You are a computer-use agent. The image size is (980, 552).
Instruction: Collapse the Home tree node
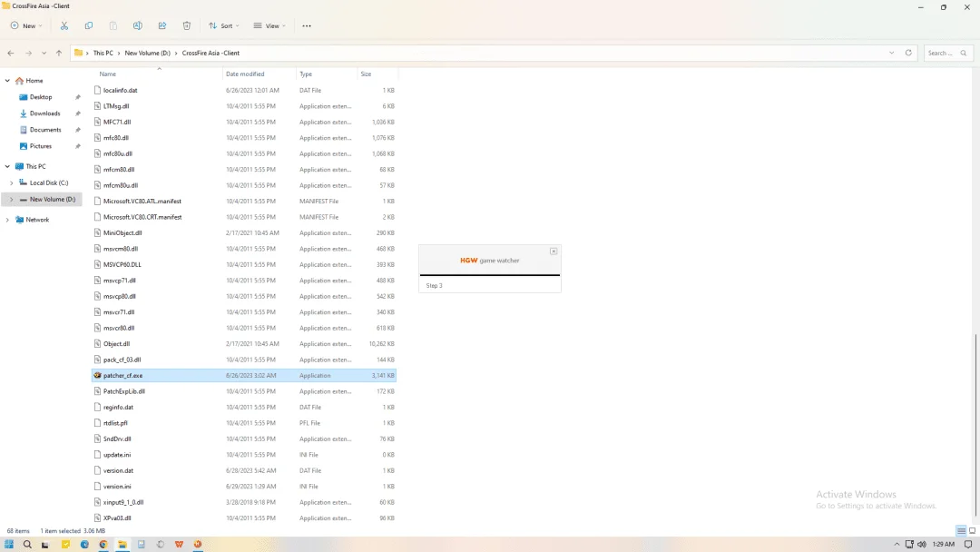pos(7,81)
